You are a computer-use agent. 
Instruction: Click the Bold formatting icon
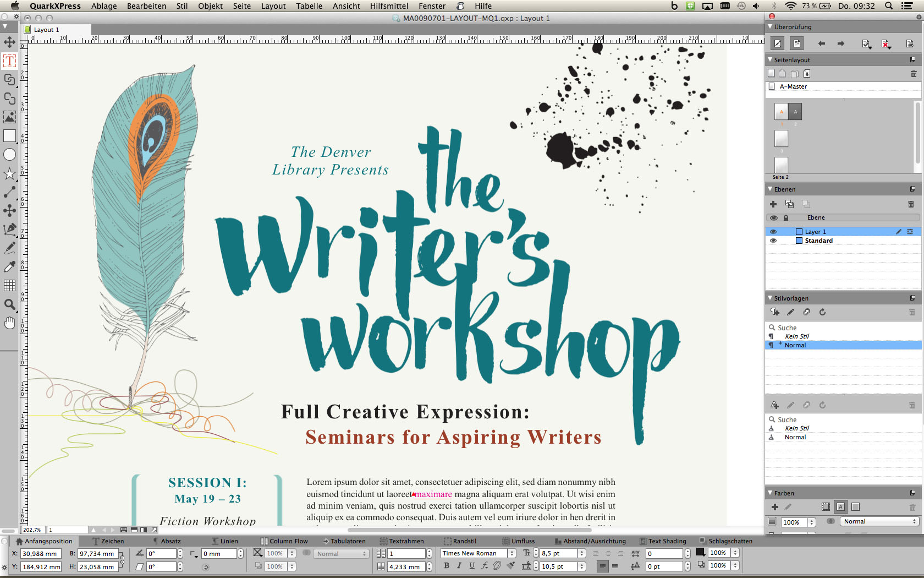pos(447,566)
